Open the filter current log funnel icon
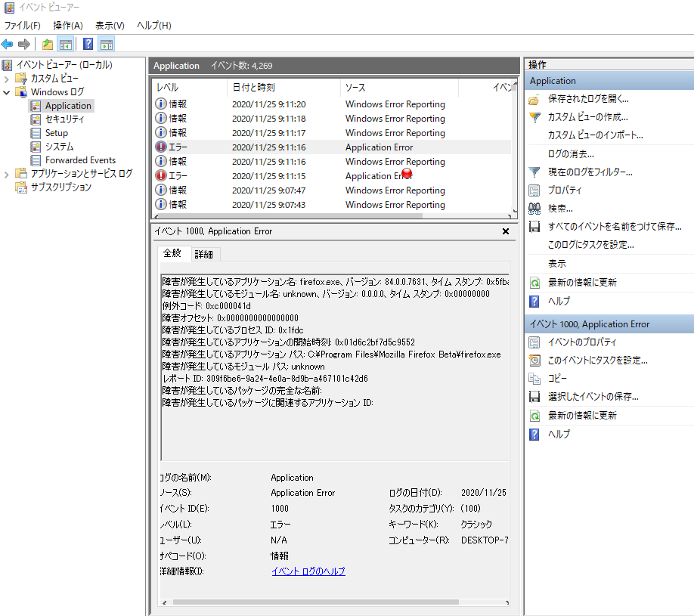Viewport: 694px width, 616px height. [x=534, y=172]
